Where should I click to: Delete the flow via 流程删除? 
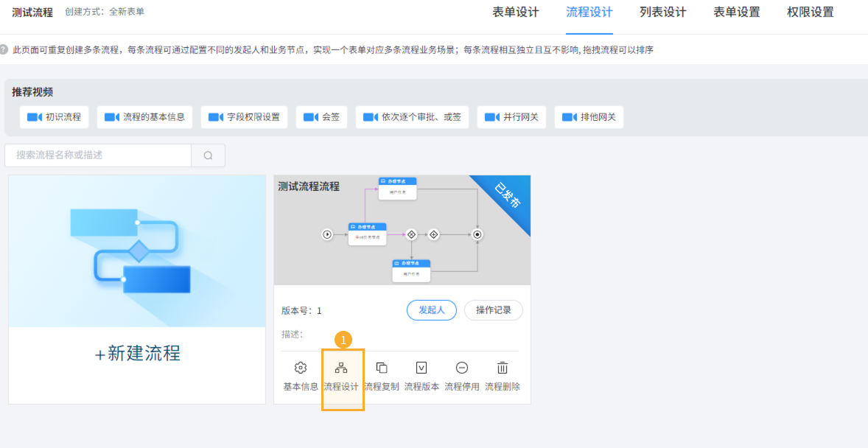503,377
